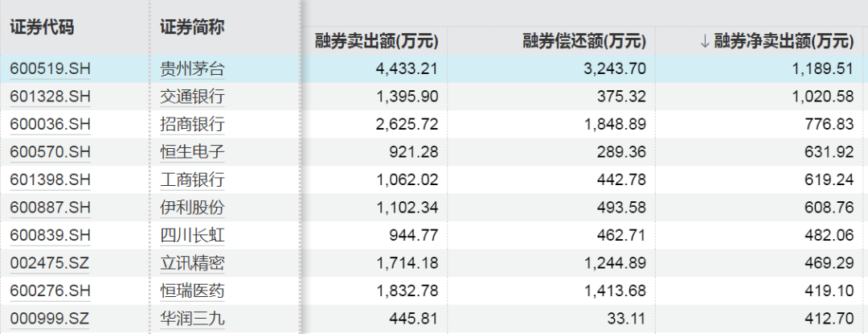Viewport: 868px width, 334px height.
Task: Click the value 1,062.02 in 工商银行 row
Action: coord(407,180)
